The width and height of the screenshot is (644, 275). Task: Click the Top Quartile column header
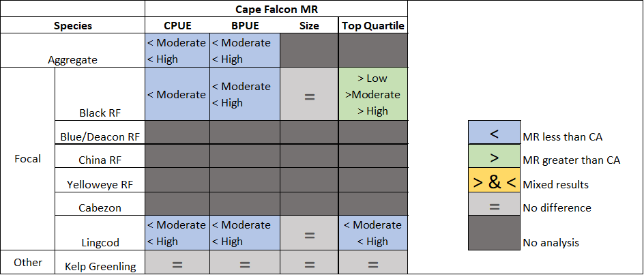(x=373, y=26)
